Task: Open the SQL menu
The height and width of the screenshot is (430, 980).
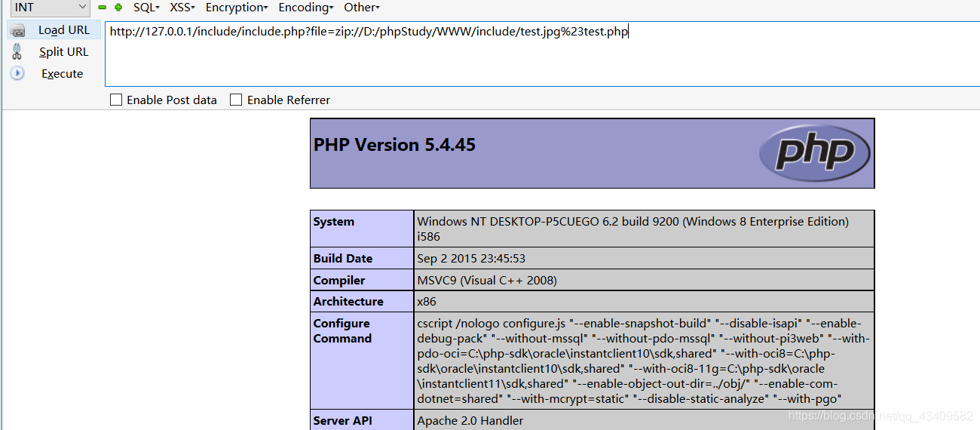Action: click(146, 8)
